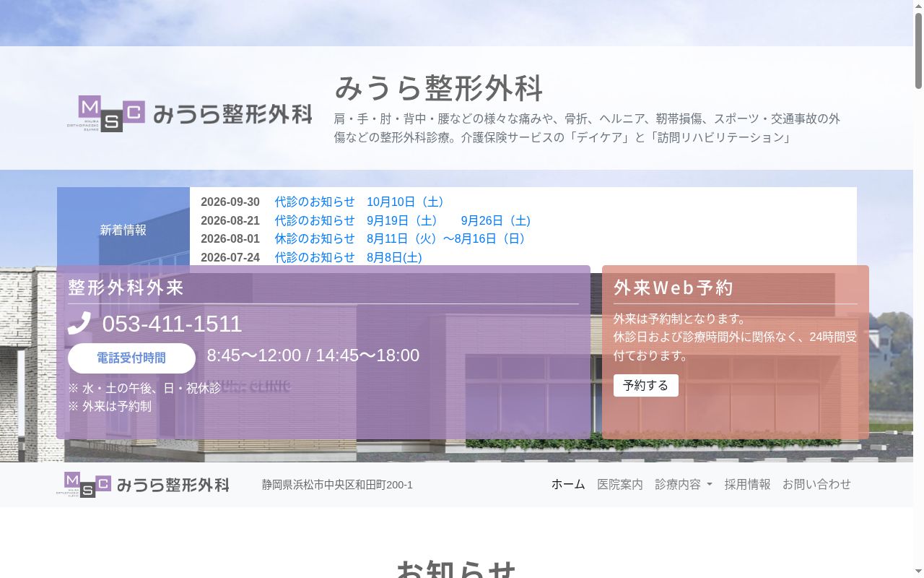Click the note 水・土の午後、日・祝休診

[x=144, y=388]
